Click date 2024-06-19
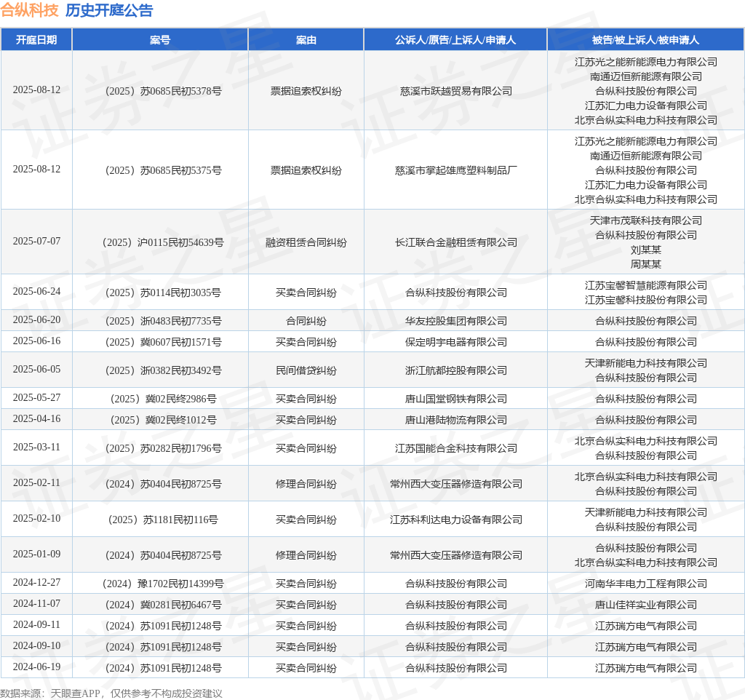The height and width of the screenshot is (700, 745). click(x=36, y=667)
